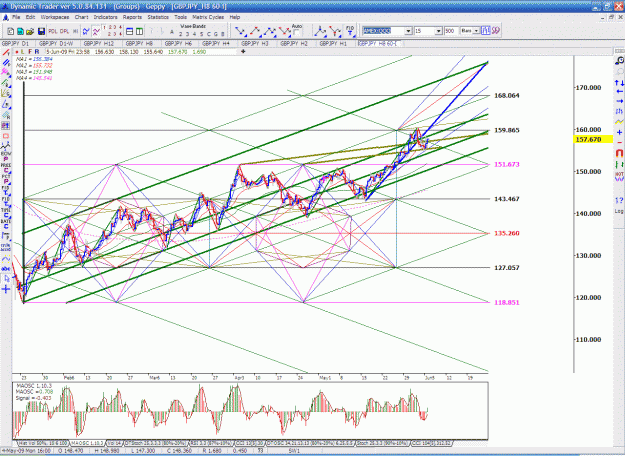Viewport: 625px width, 456px height.
Task: Click the plus crosshair marker in header
Action: pos(243,51)
